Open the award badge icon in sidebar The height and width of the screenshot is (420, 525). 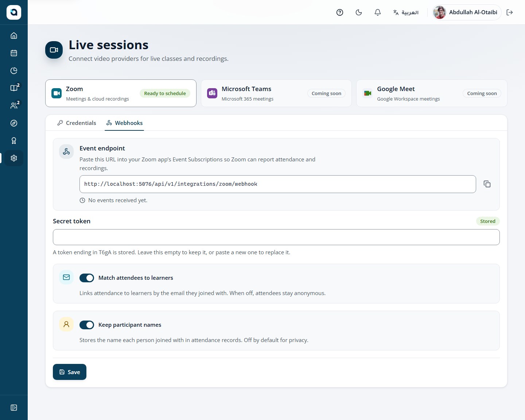(x=14, y=141)
